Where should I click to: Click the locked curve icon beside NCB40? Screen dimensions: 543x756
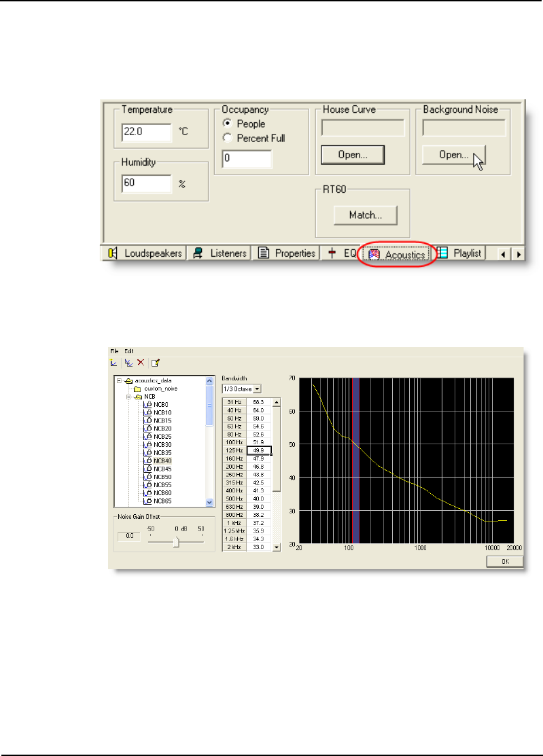147,461
